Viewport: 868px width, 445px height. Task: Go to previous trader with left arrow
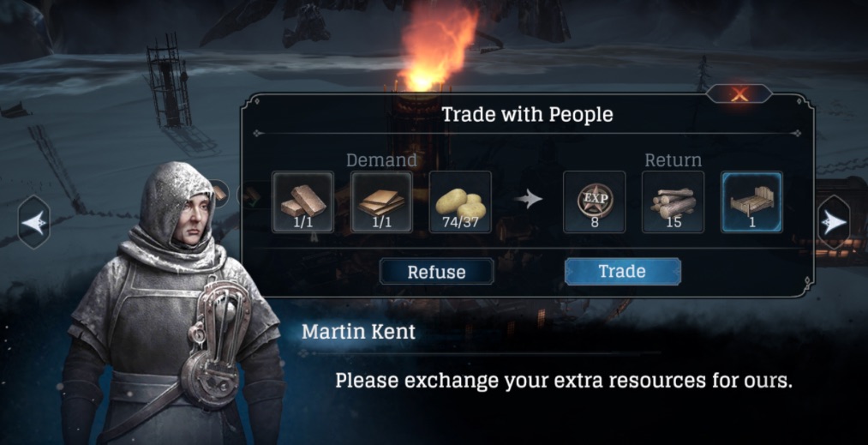33,222
